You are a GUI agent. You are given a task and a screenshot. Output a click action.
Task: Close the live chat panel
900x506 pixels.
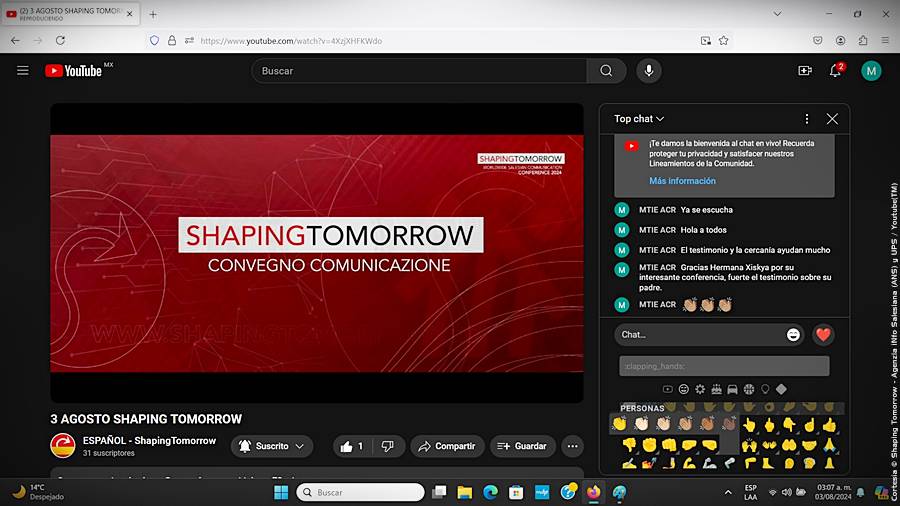click(x=832, y=119)
